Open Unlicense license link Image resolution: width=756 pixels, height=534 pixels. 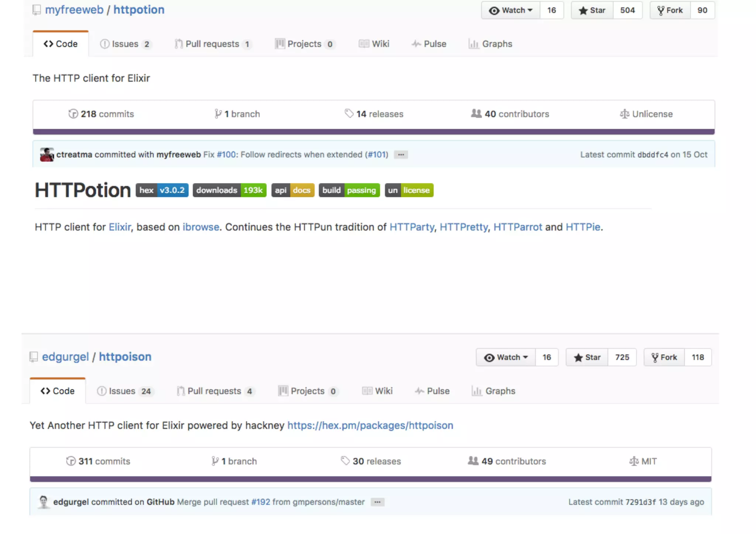point(646,114)
